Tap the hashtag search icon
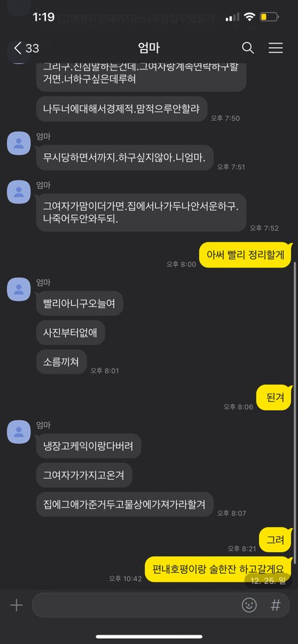This screenshot has width=298, height=644. 276,605
